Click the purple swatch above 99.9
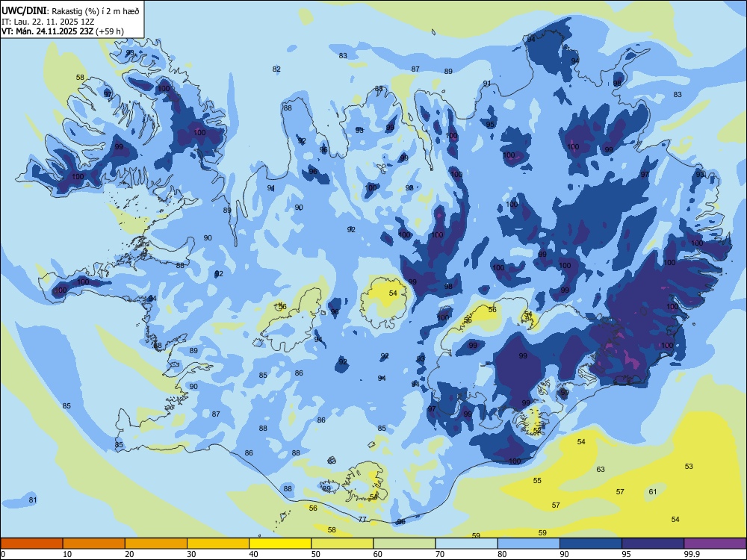 tap(715, 544)
